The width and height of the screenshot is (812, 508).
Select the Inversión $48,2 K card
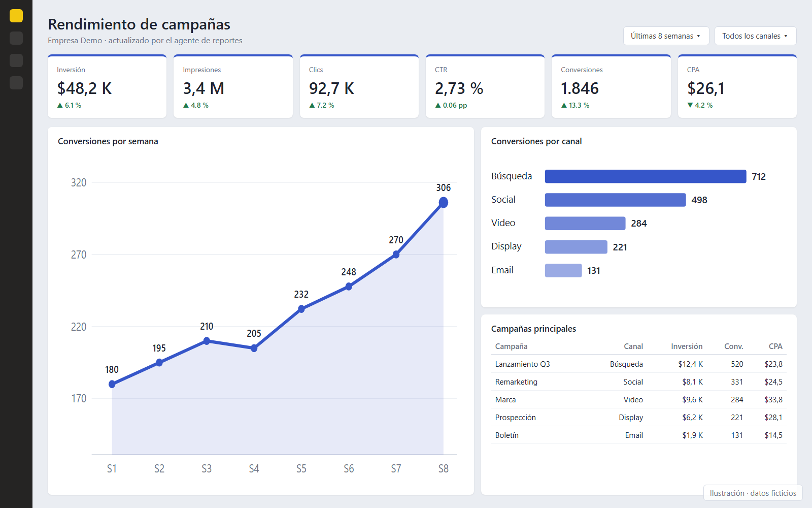coord(107,86)
